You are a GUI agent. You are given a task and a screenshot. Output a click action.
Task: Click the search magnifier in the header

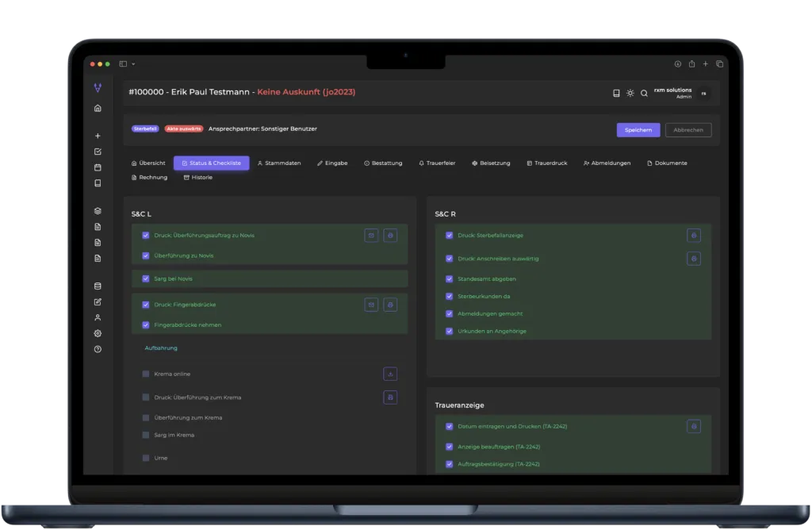(x=644, y=94)
